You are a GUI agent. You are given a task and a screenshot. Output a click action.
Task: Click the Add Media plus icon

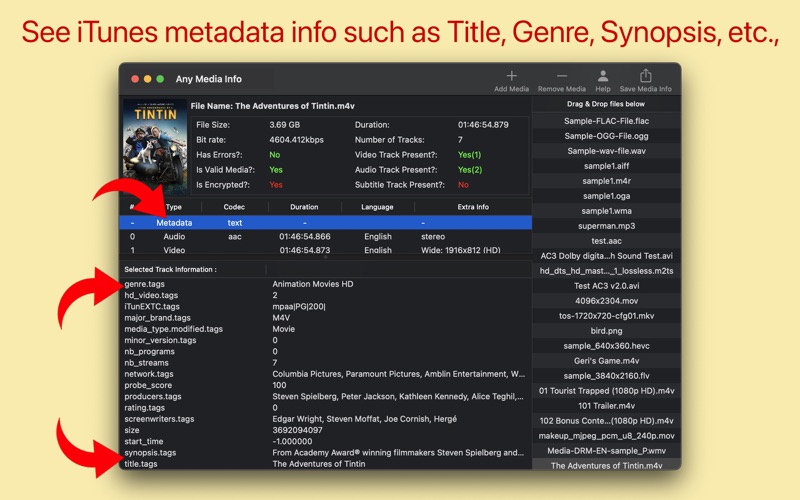[511, 76]
